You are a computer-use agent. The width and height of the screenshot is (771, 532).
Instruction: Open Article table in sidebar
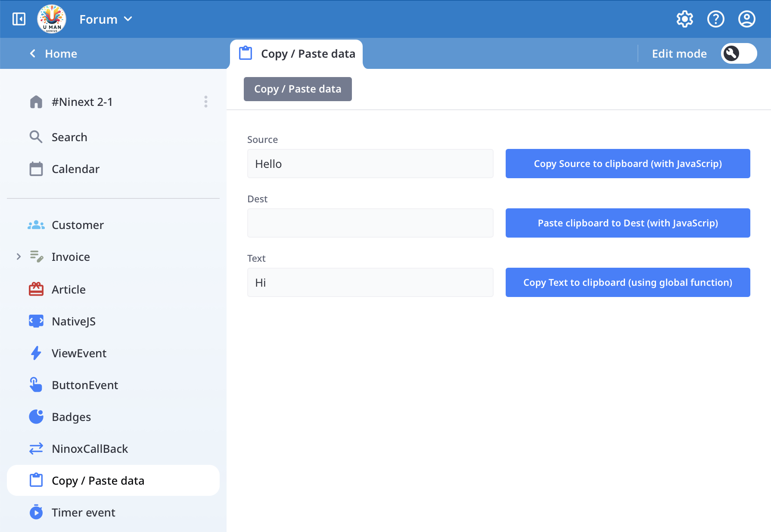pos(113,289)
